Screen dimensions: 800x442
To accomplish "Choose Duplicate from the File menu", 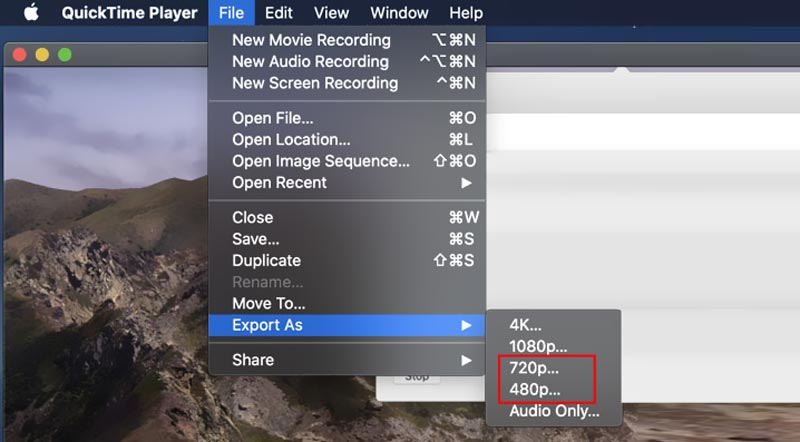I will (x=347, y=260).
